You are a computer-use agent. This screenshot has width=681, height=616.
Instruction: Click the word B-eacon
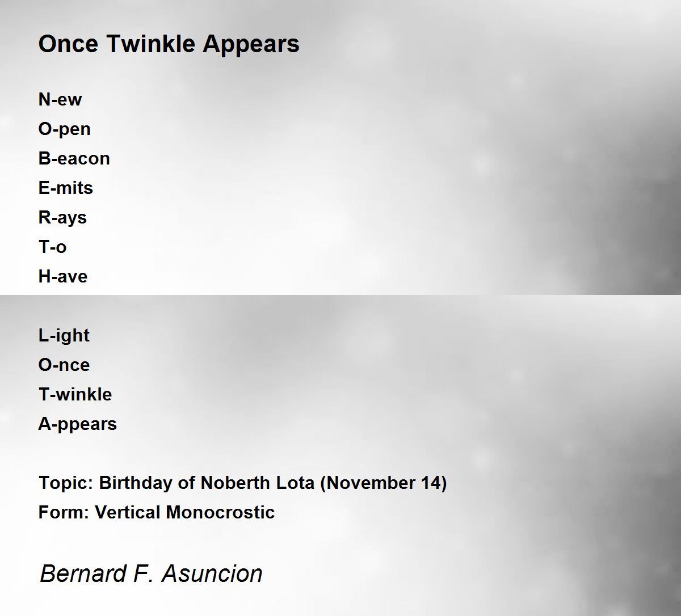74,159
